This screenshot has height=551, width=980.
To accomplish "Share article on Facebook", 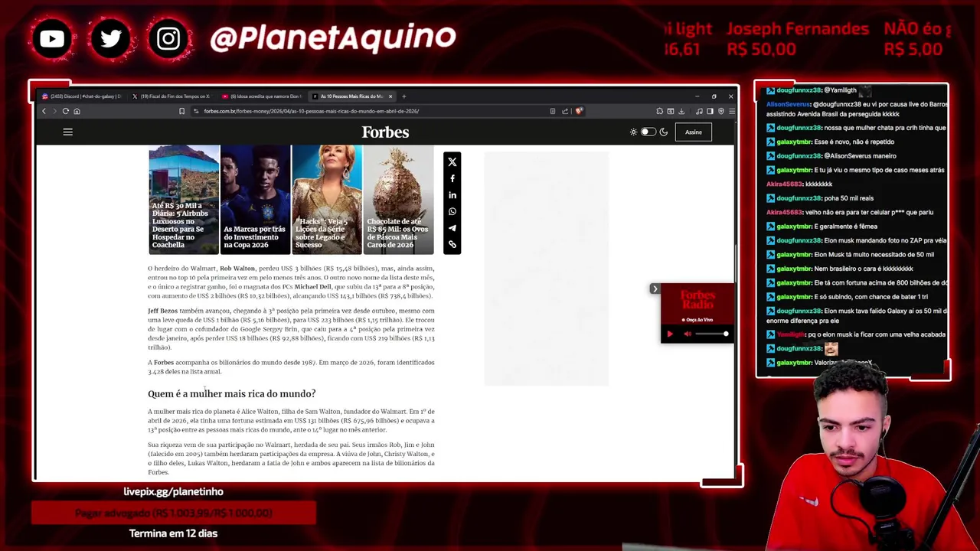I will pyautogui.click(x=452, y=178).
